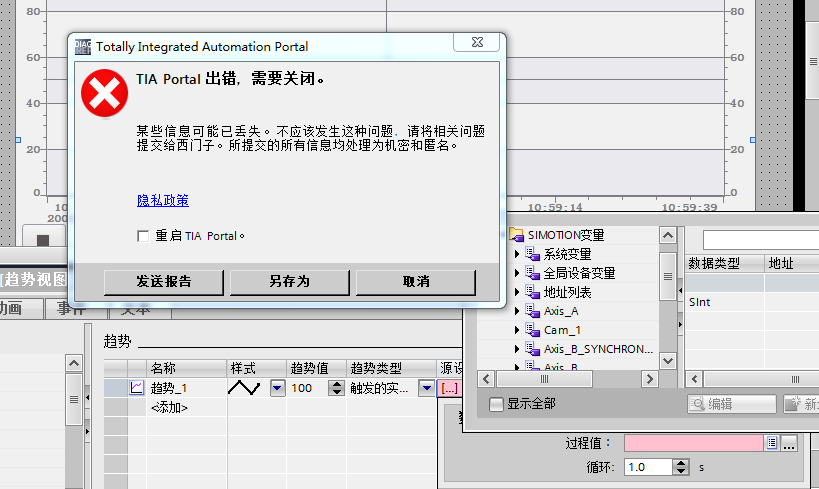Adjust the 循环 time spinner
This screenshot has width=819, height=489.
point(681,467)
